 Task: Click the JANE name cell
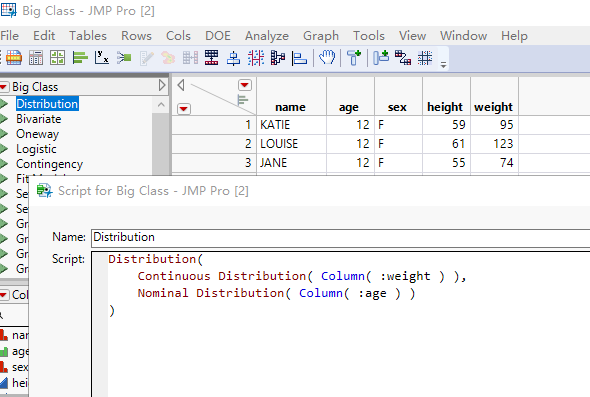(x=291, y=163)
